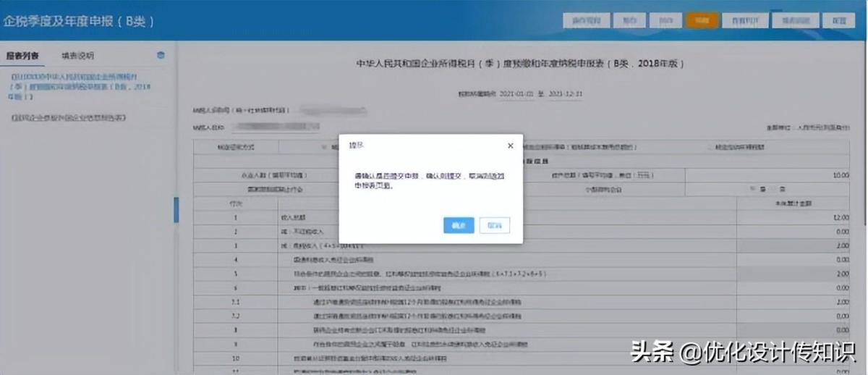Click the orange submit button in top toolbar
Viewport: 868px width, 375px height.
[702, 21]
